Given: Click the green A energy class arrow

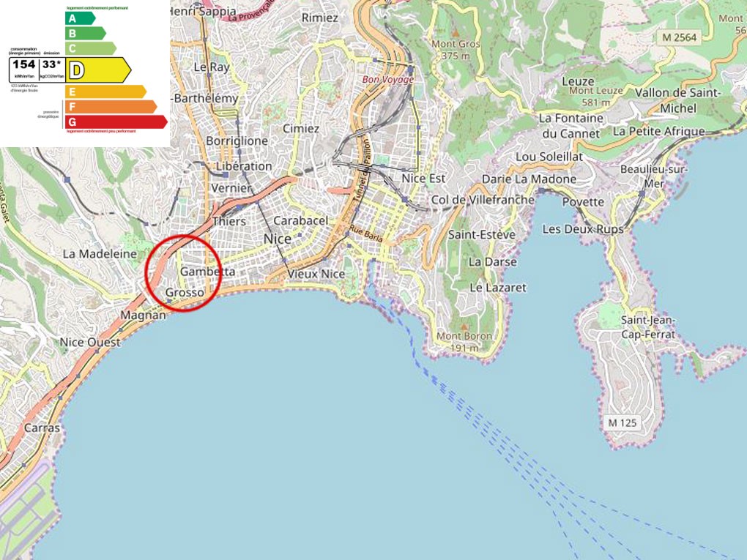Looking at the screenshot, I should pos(80,18).
